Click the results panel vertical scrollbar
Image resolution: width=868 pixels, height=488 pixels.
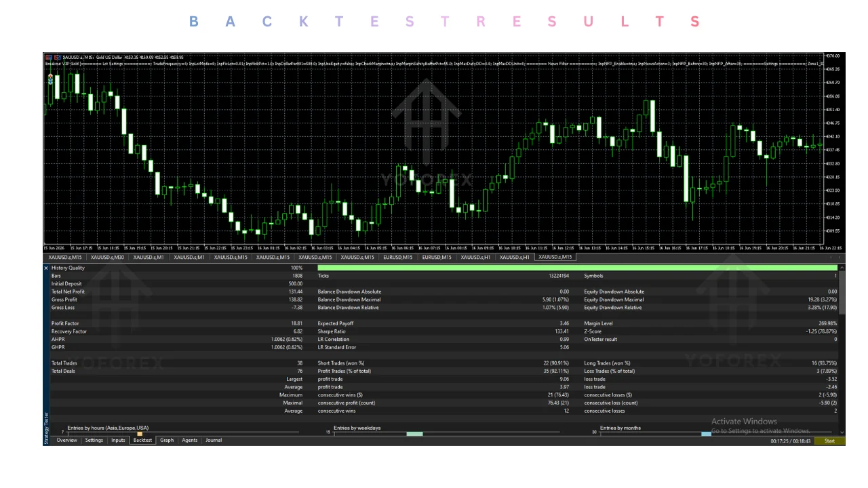point(842,293)
